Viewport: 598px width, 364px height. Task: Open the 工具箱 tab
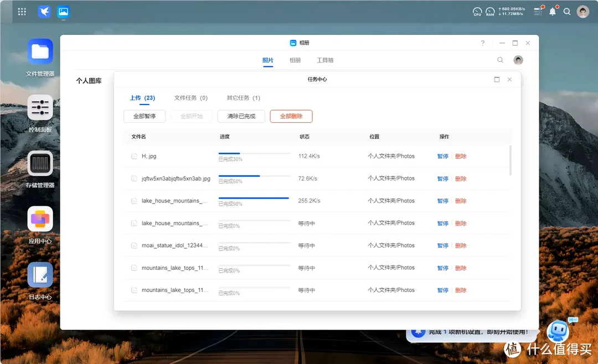click(x=325, y=60)
